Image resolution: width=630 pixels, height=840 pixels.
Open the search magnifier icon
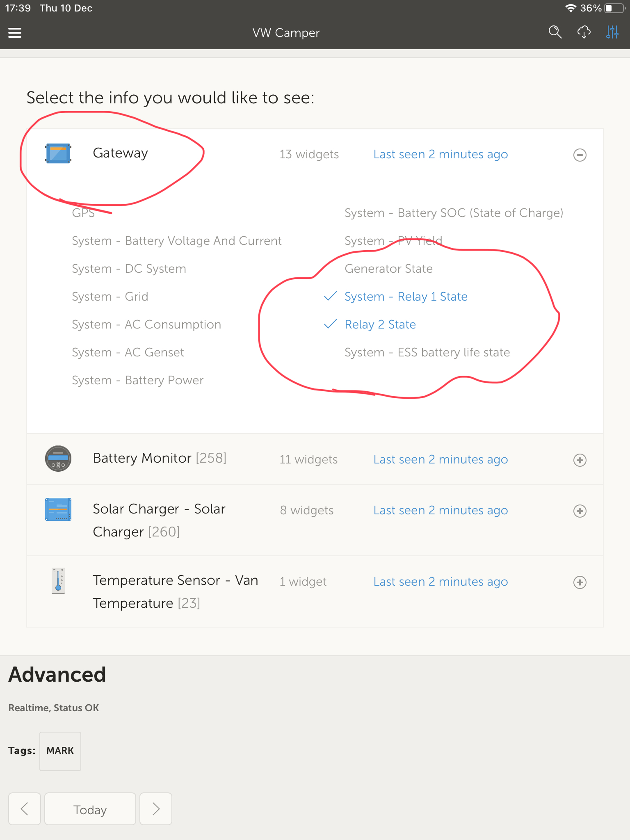pos(555,32)
